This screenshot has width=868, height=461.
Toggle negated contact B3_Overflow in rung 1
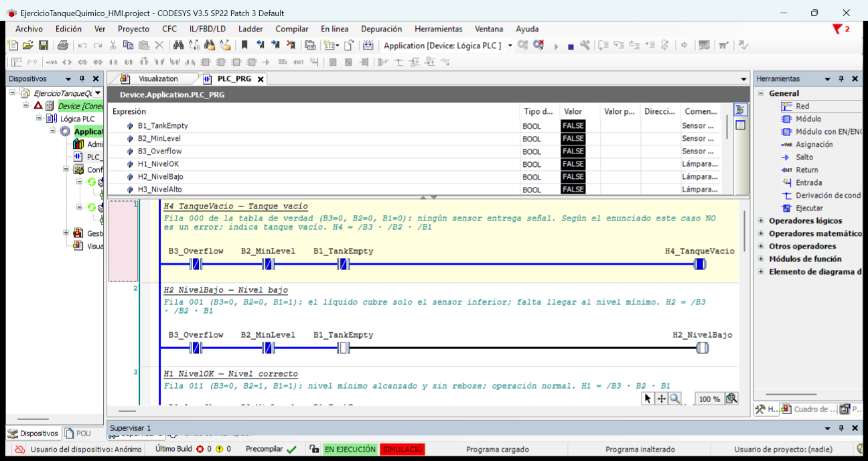(x=196, y=264)
